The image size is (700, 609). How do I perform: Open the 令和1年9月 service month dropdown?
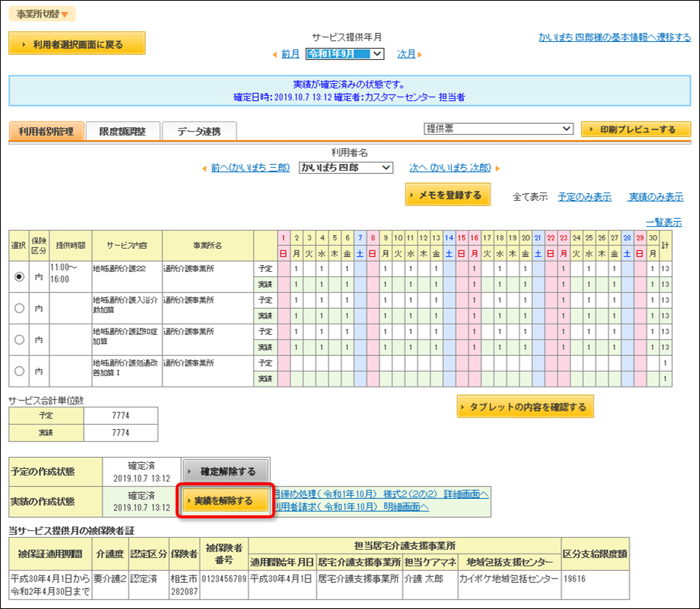pyautogui.click(x=344, y=54)
